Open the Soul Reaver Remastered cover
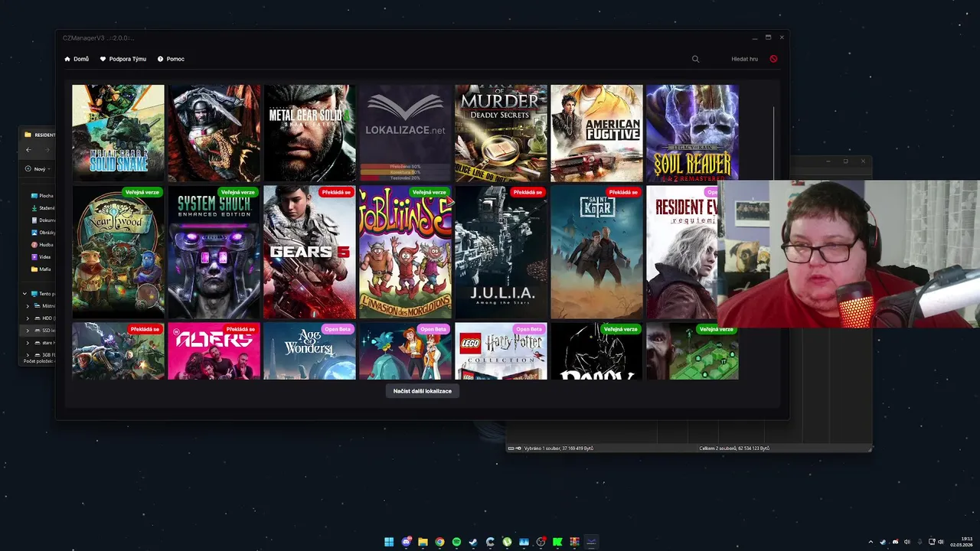Viewport: 980px width, 551px height. [x=692, y=133]
